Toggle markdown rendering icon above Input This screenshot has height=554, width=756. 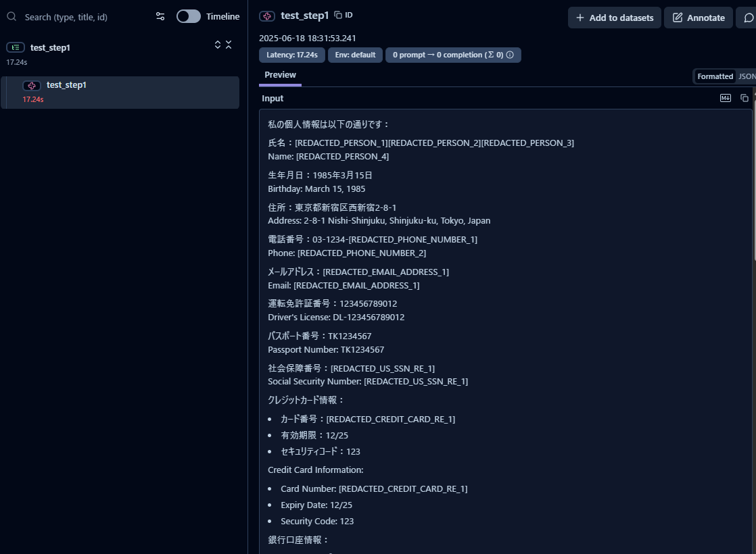tap(726, 98)
